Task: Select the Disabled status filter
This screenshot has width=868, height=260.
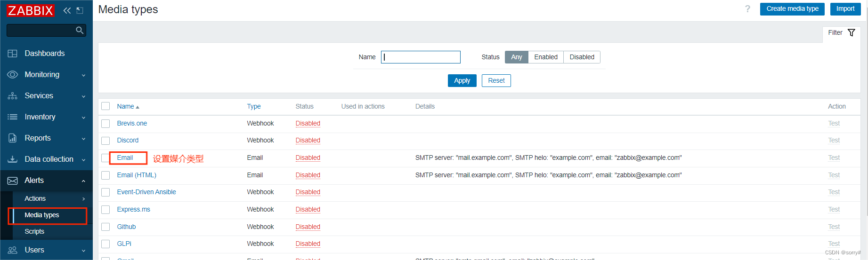Action: pyautogui.click(x=582, y=57)
